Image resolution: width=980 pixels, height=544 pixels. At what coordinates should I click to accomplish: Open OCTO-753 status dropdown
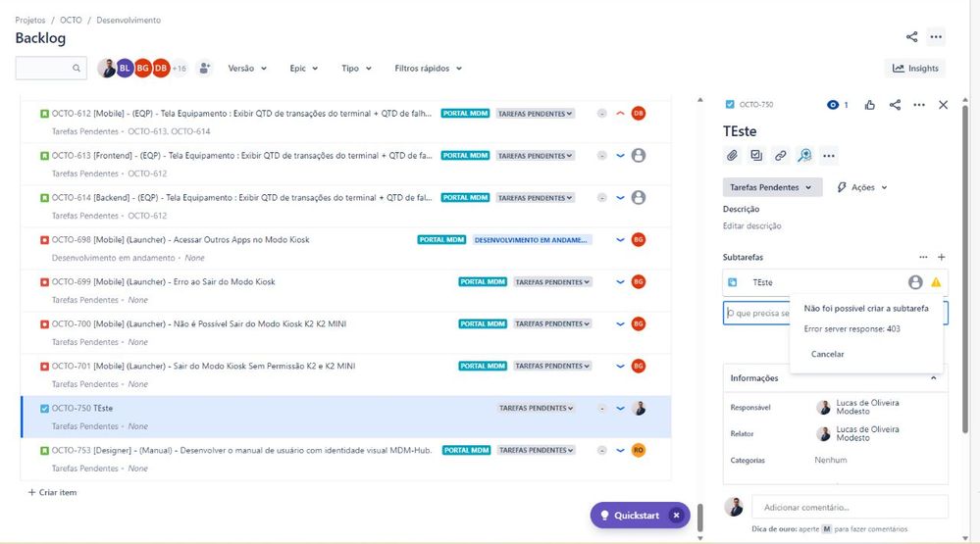pos(535,450)
